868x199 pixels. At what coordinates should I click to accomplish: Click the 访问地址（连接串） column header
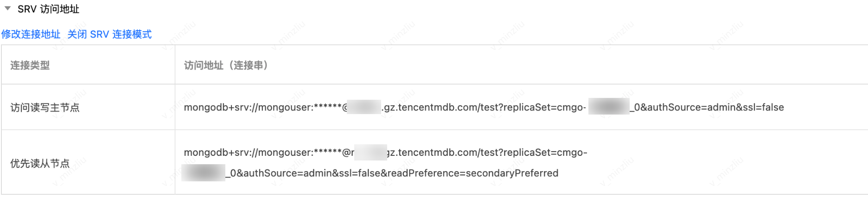(x=226, y=65)
